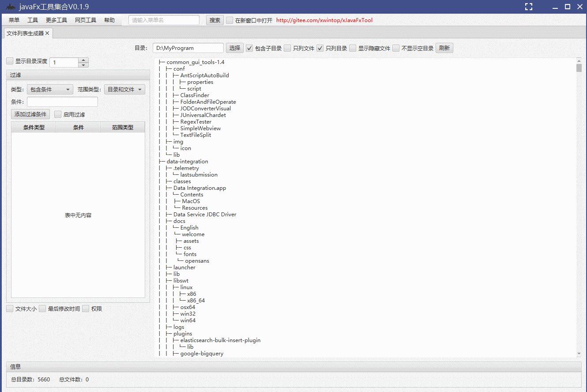This screenshot has height=392, width=587.
Task: Click 总文件数: 0 in the info panel
Action: point(74,380)
